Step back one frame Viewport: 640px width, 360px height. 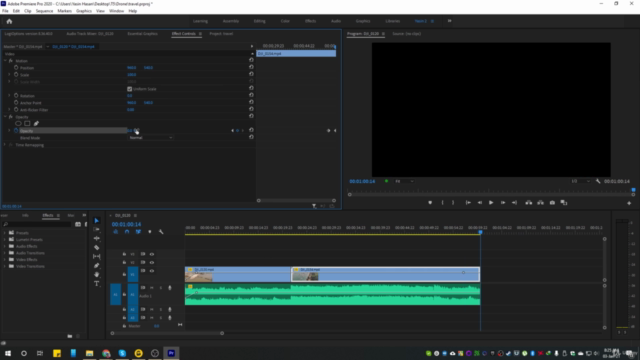pyautogui.click(x=480, y=202)
